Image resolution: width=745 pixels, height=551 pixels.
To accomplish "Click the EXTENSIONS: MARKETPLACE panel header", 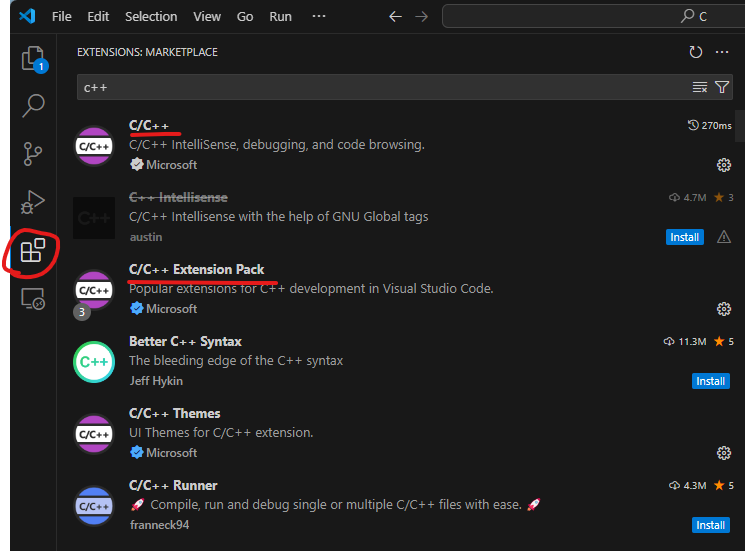I will click(x=147, y=52).
